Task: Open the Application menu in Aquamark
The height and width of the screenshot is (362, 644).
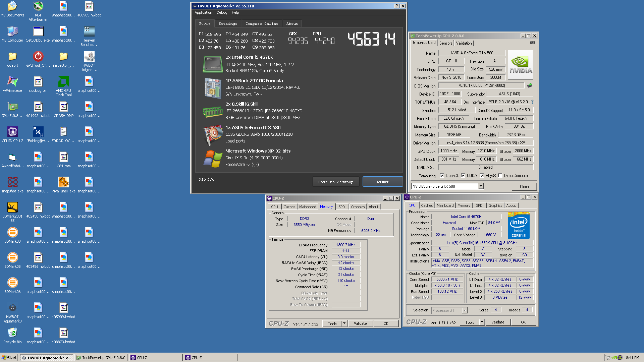Action: (203, 12)
